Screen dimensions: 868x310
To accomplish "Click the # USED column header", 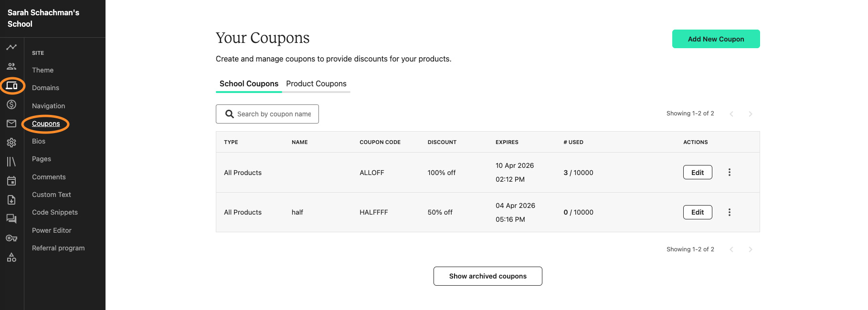I will (573, 142).
